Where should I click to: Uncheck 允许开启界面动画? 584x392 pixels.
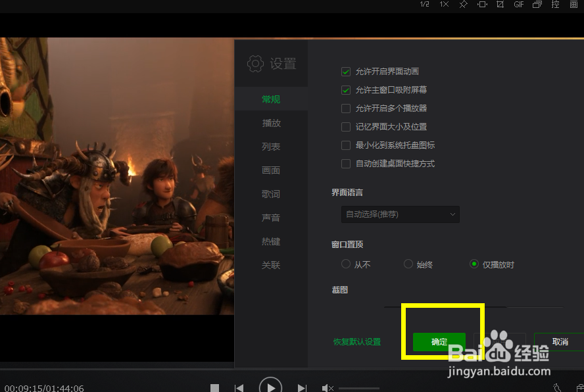tap(346, 72)
